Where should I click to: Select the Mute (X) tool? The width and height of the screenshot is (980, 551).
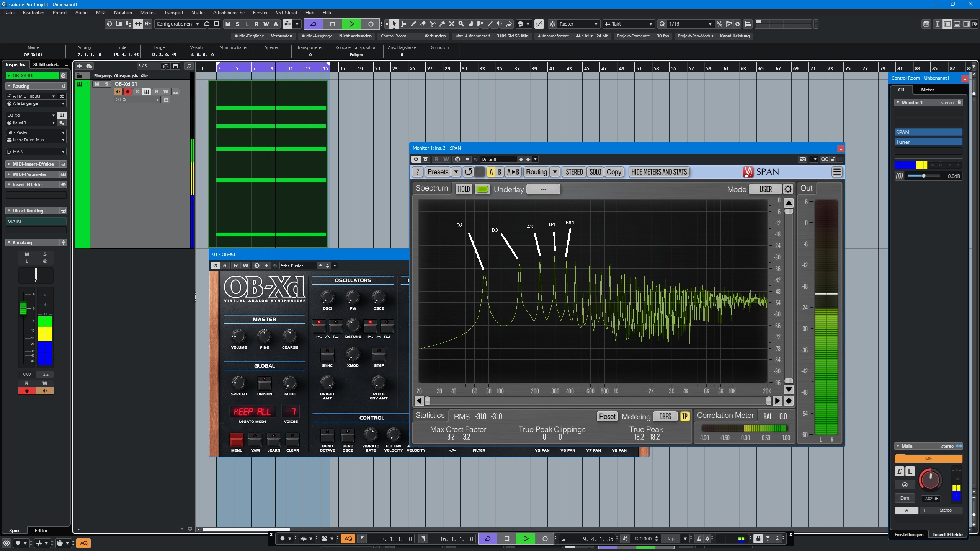[x=451, y=24]
